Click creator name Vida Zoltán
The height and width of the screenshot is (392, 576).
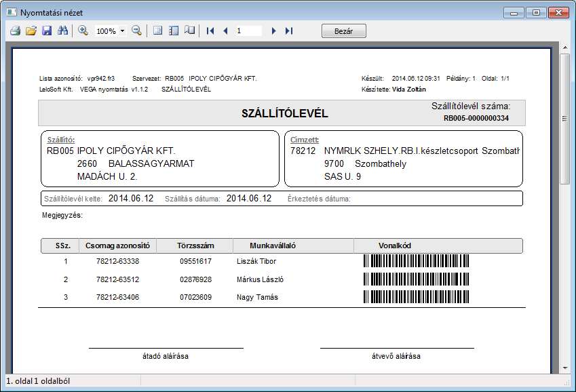pos(409,90)
